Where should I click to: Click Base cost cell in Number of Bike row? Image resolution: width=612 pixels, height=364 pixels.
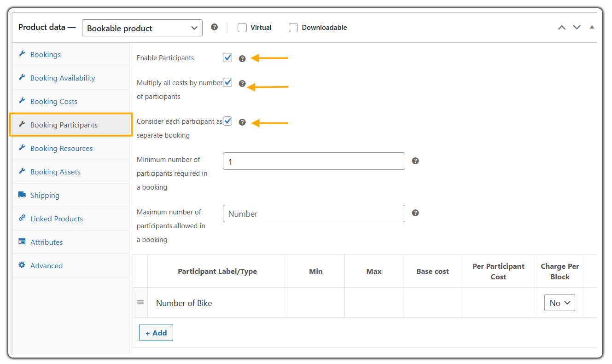pos(433,303)
